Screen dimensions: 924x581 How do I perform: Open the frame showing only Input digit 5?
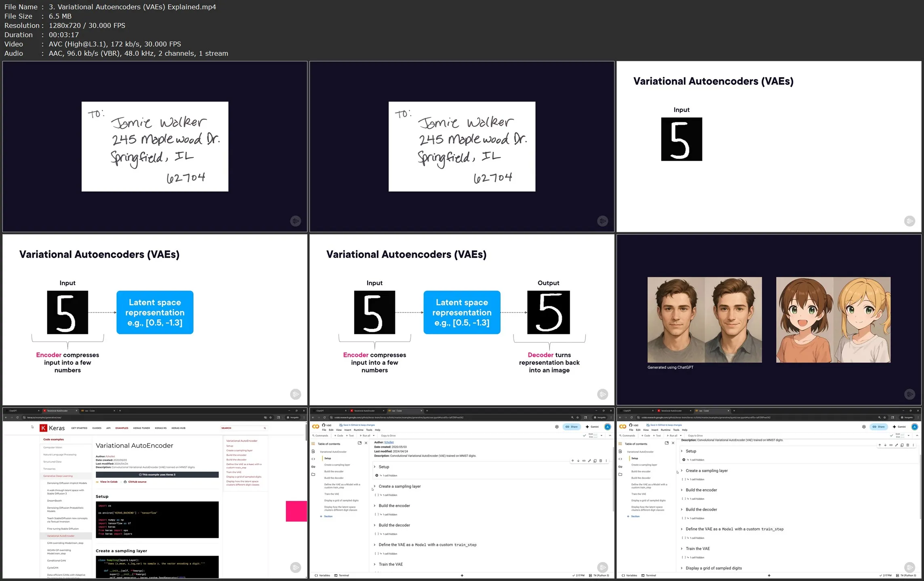(x=769, y=147)
